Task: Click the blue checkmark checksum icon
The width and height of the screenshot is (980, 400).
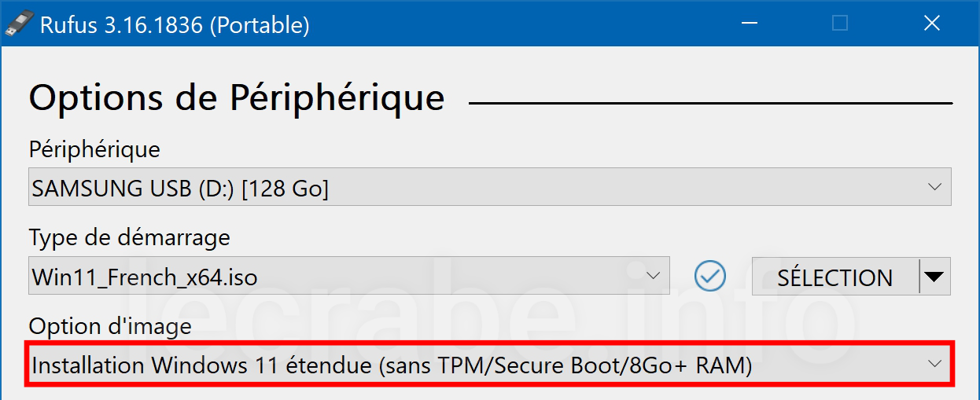Action: (x=710, y=276)
